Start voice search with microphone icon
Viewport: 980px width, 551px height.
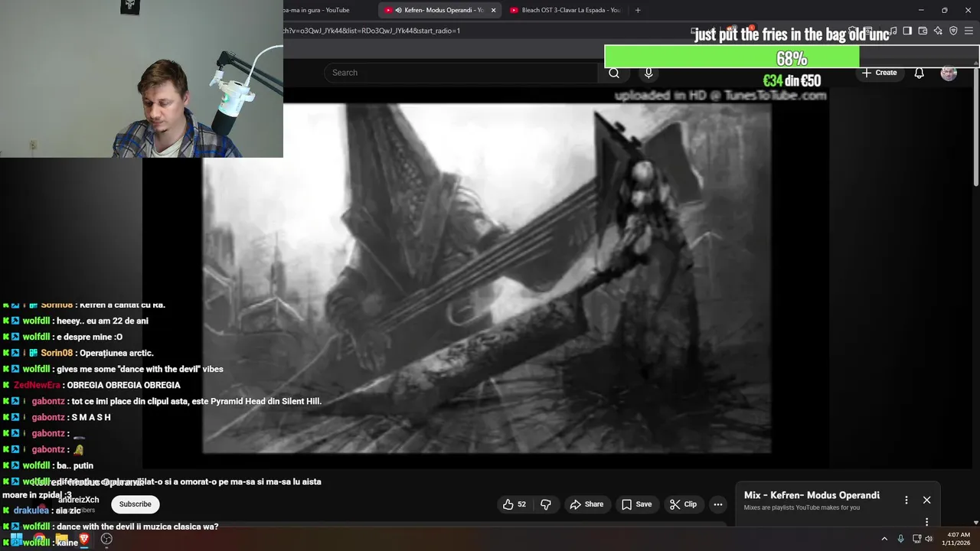click(x=648, y=73)
